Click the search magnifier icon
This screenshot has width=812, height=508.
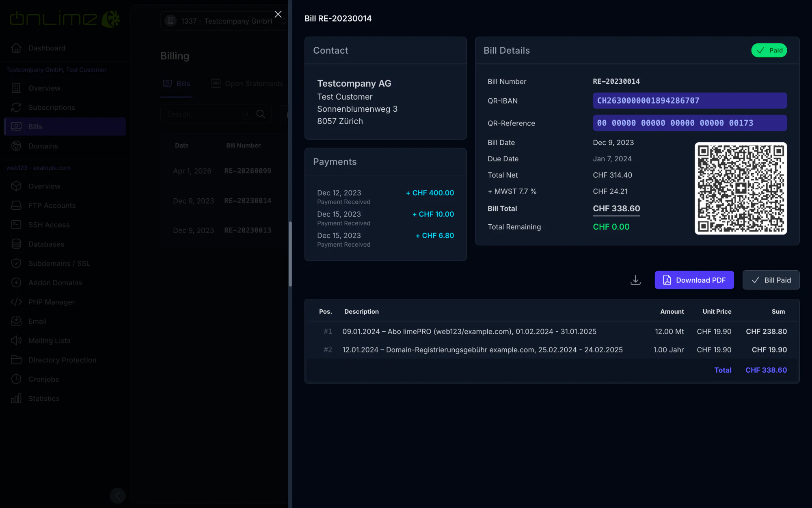261,114
